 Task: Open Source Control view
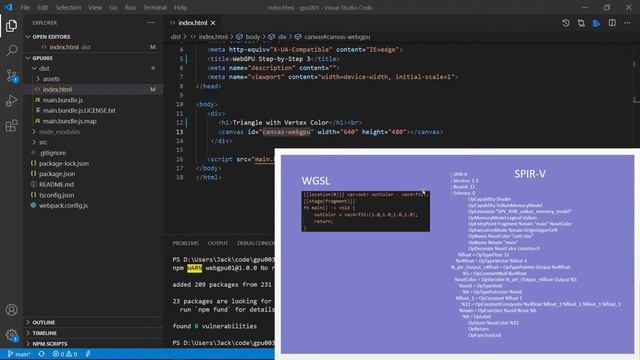tap(11, 76)
